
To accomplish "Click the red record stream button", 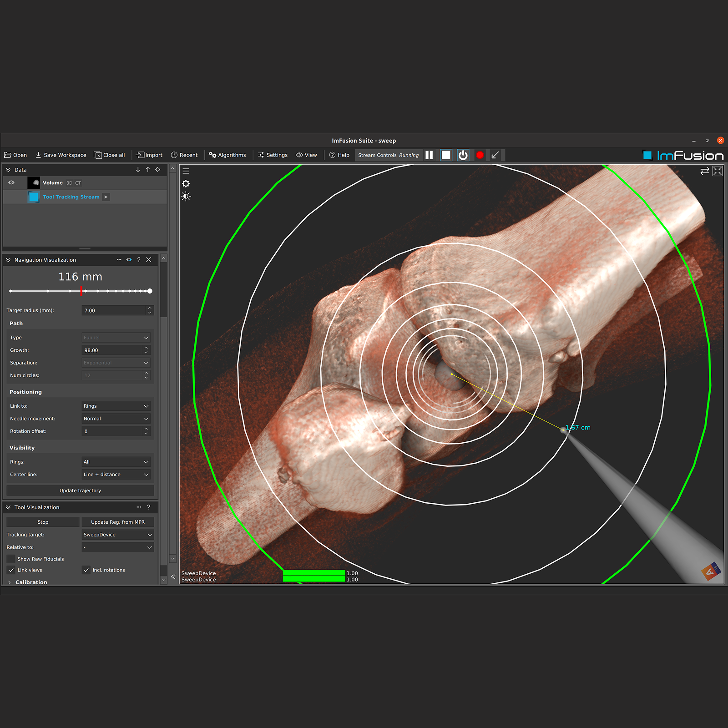I will (x=480, y=155).
